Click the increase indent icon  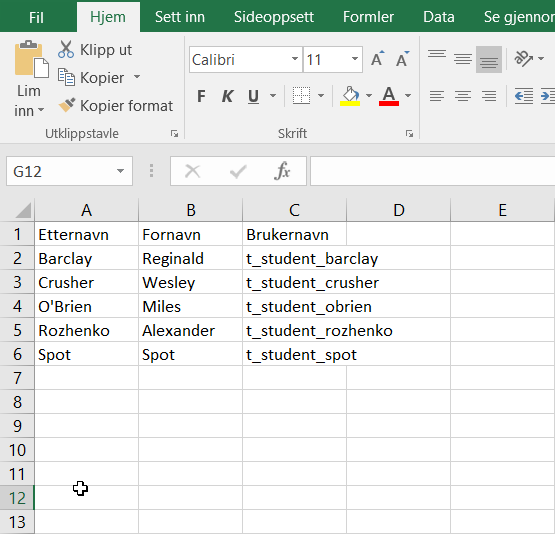(548, 96)
